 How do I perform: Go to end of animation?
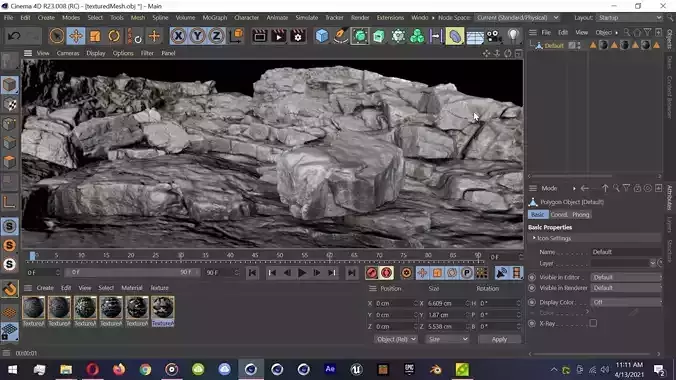[352, 273]
